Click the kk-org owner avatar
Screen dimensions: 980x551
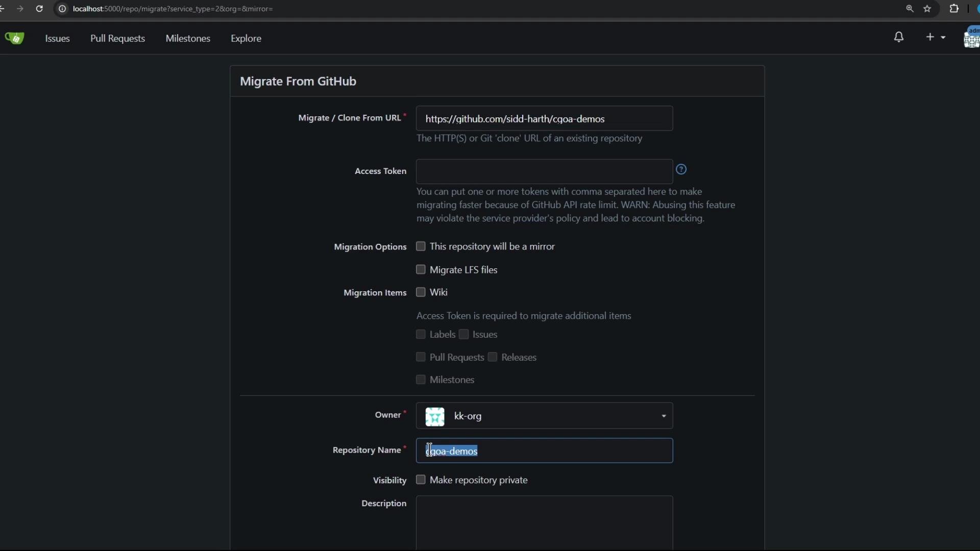[435, 416]
